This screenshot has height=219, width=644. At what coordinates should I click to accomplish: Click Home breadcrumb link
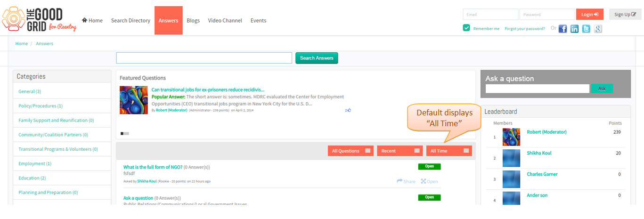point(22,43)
